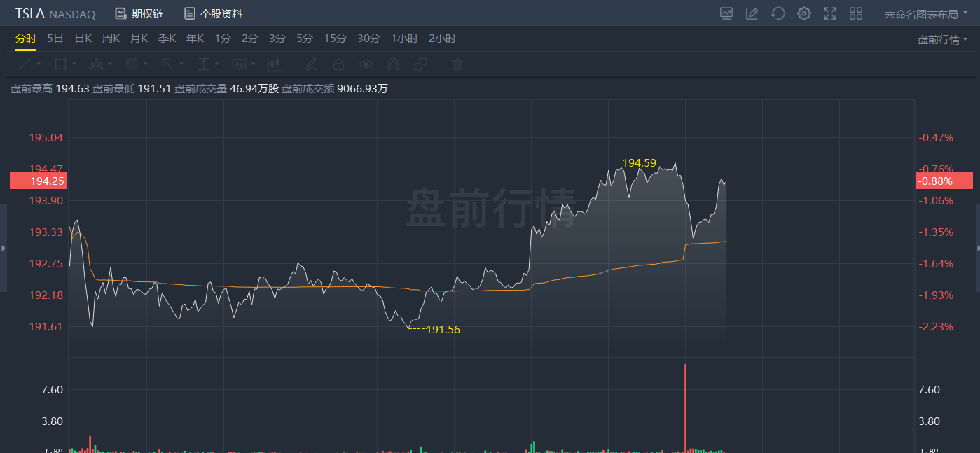
Task: Click the refresh chart icon
Action: (778, 13)
